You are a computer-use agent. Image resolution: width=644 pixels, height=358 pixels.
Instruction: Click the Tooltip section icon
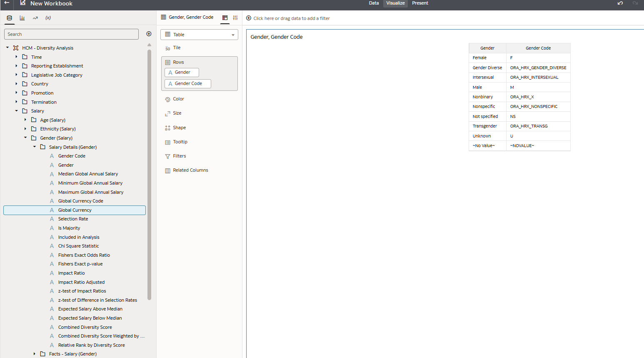coord(167,142)
